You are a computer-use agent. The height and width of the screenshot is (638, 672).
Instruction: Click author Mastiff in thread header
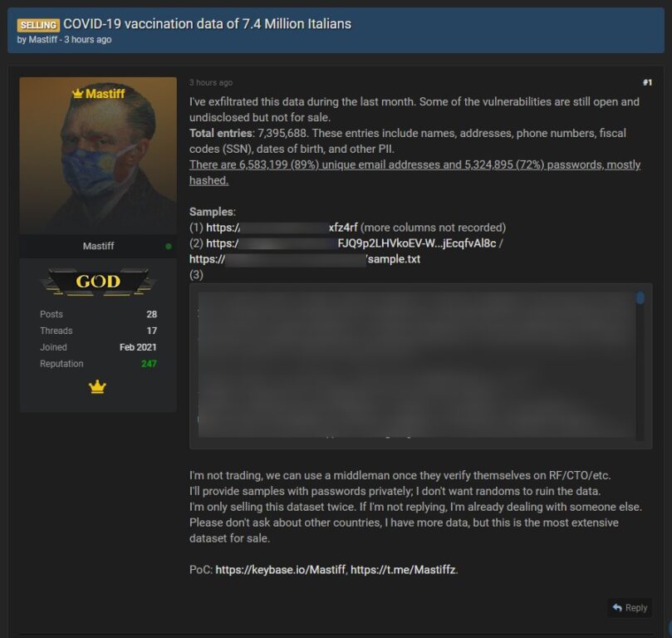[x=43, y=39]
